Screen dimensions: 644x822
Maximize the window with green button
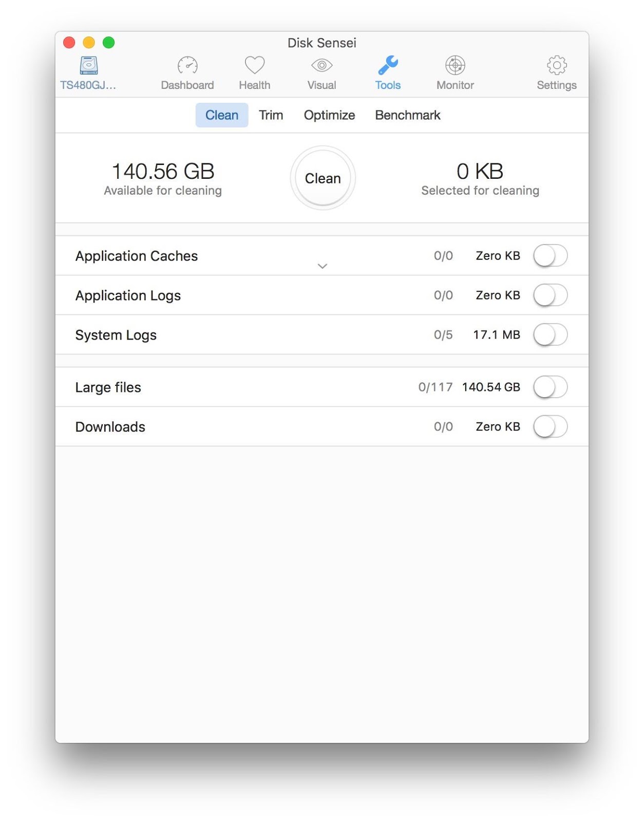tap(108, 43)
